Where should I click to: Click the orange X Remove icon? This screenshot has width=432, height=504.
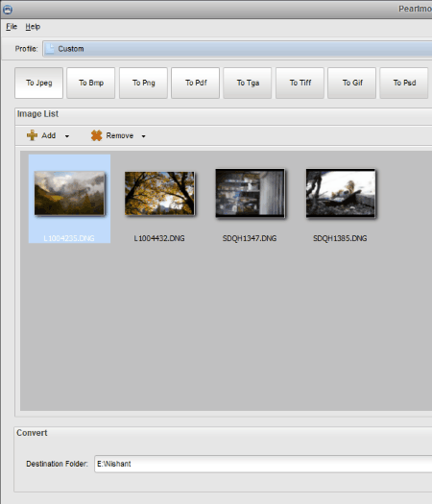tap(96, 135)
